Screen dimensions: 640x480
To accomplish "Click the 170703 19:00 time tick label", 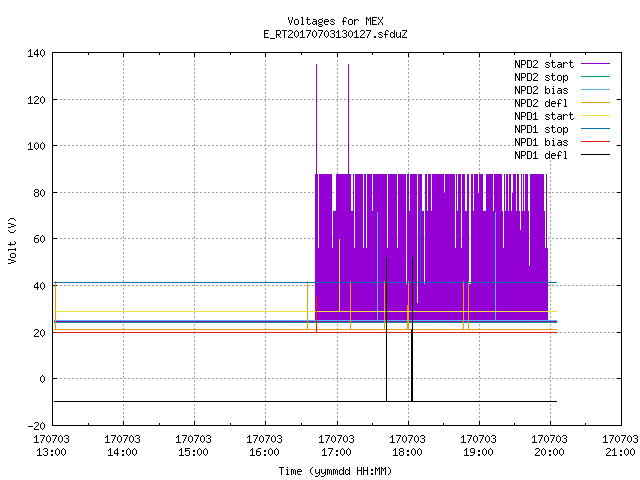I will coord(478,446).
